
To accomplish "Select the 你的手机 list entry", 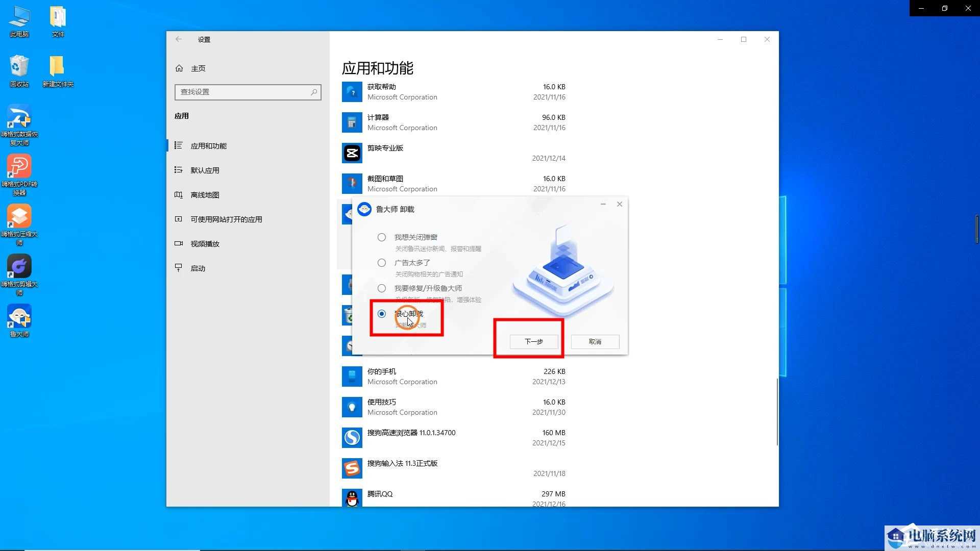I will tap(454, 377).
